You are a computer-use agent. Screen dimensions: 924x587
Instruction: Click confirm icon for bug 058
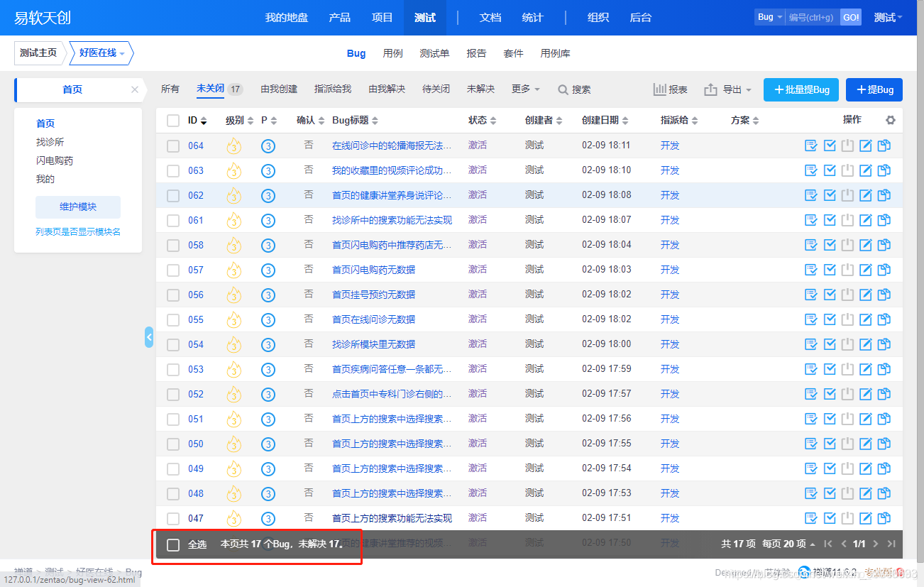(811, 245)
